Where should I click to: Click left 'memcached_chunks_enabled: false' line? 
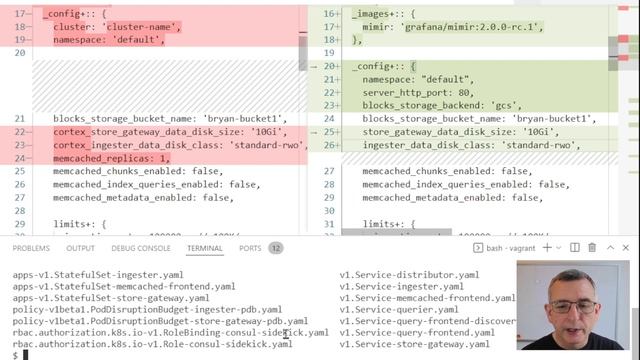(138, 171)
